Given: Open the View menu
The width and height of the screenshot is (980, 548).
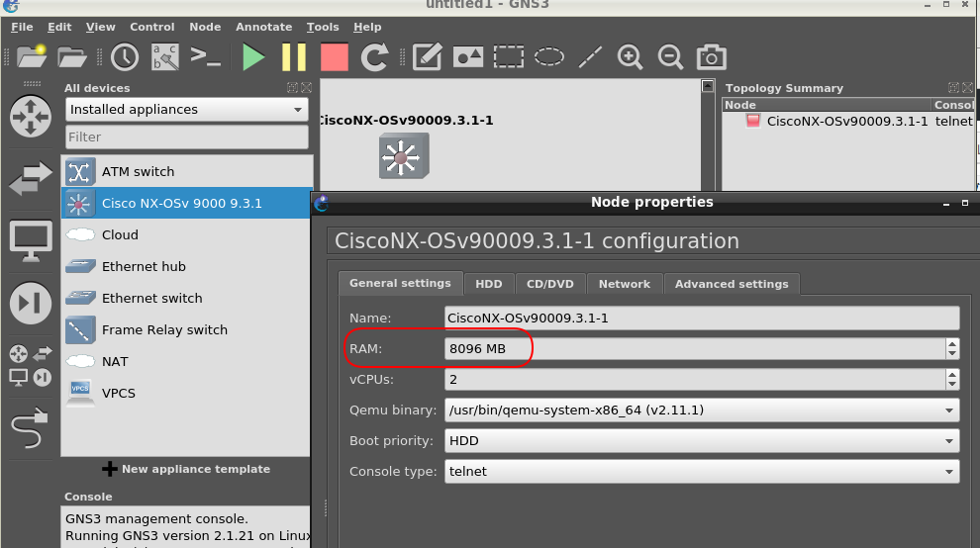Looking at the screenshot, I should pyautogui.click(x=101, y=27).
